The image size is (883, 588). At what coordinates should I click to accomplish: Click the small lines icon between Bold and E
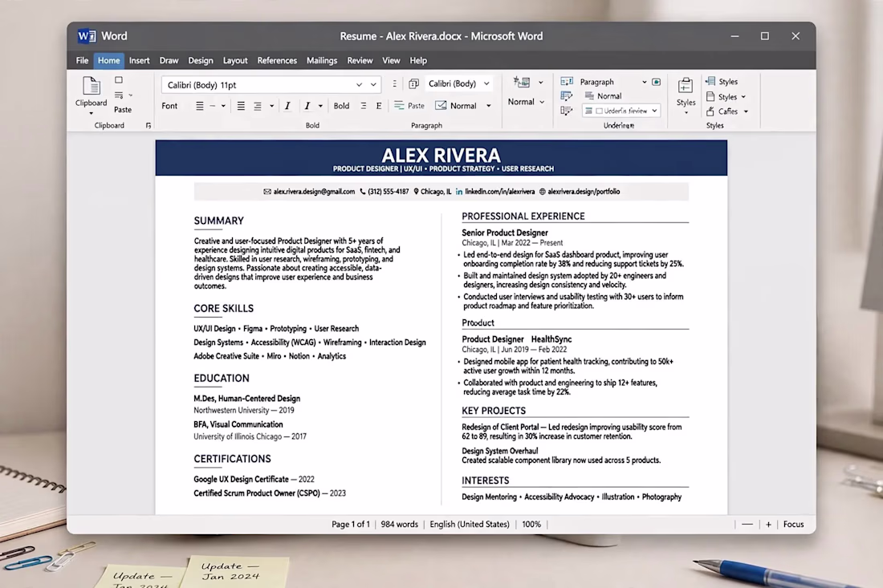tap(363, 106)
